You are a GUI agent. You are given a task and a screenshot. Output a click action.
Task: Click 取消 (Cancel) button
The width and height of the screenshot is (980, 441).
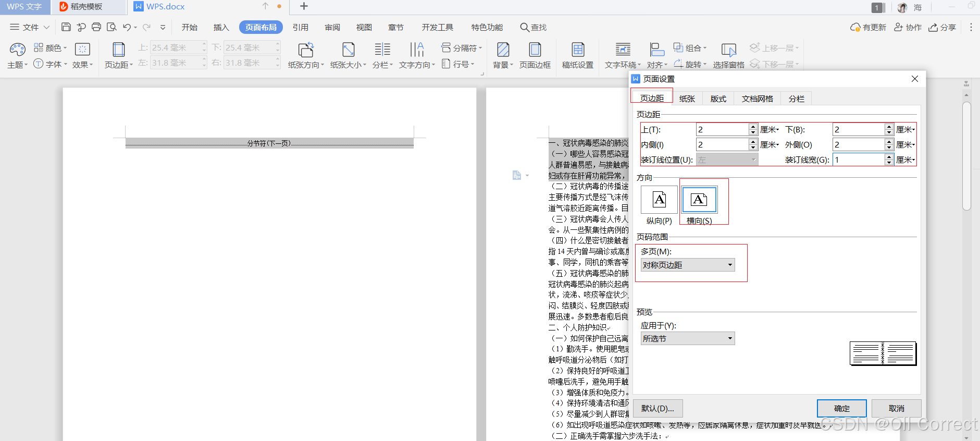[897, 408]
